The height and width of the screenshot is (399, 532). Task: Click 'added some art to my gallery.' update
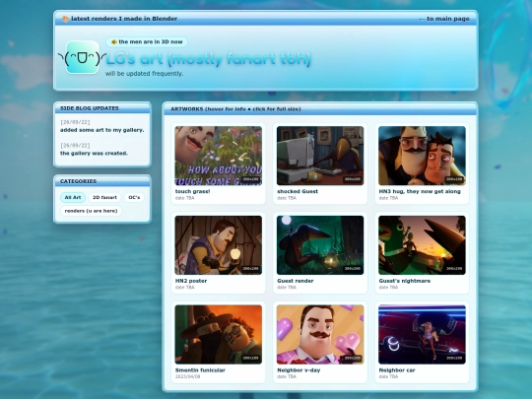102,130
